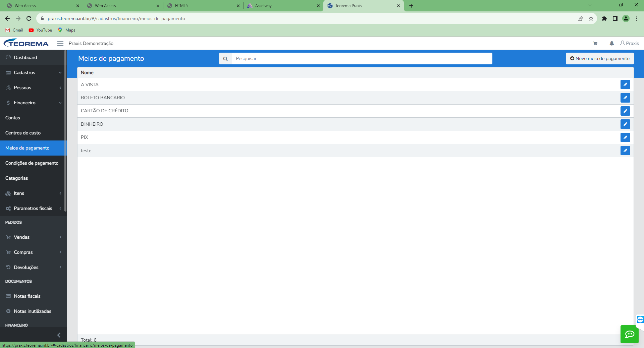644x348 pixels.
Task: Switch to the HTML5 browser tab
Action: tap(203, 6)
